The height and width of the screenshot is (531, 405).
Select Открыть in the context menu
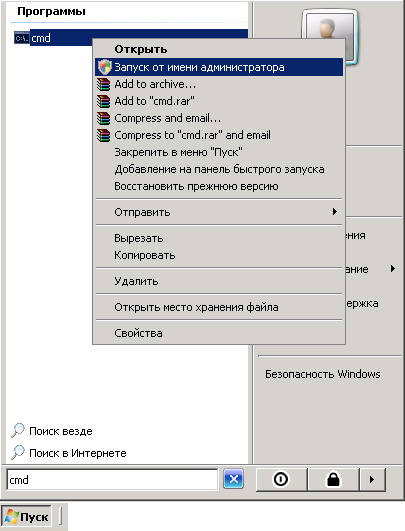[x=219, y=49]
